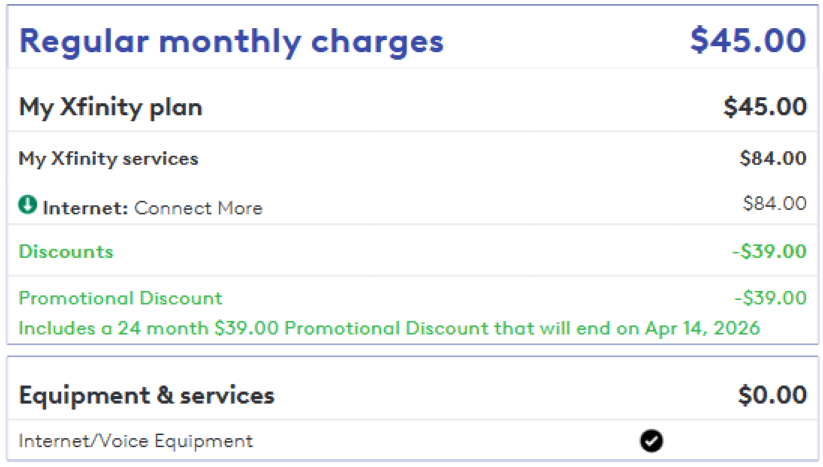The height and width of the screenshot is (467, 823).
Task: Open the Internet: Connect More item
Action: click(x=141, y=208)
